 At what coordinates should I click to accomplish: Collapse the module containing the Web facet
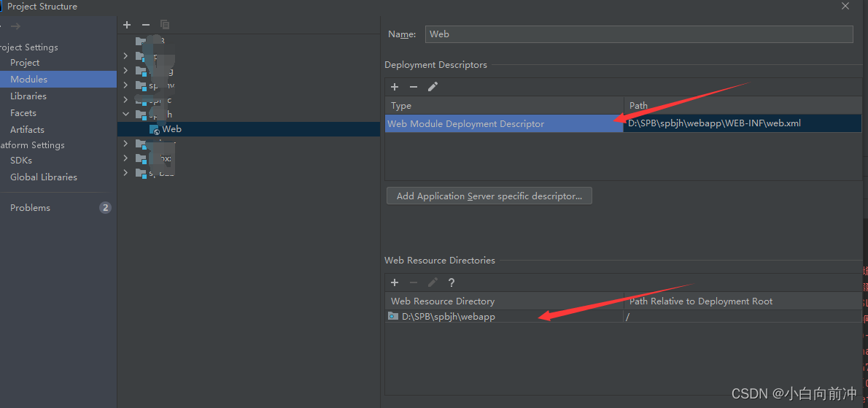coord(125,115)
